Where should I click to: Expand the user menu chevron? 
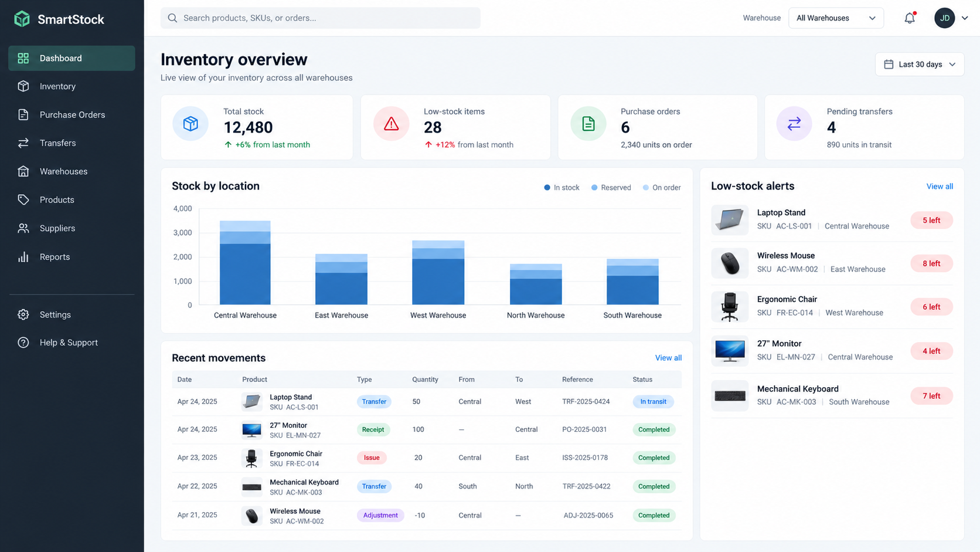(965, 18)
